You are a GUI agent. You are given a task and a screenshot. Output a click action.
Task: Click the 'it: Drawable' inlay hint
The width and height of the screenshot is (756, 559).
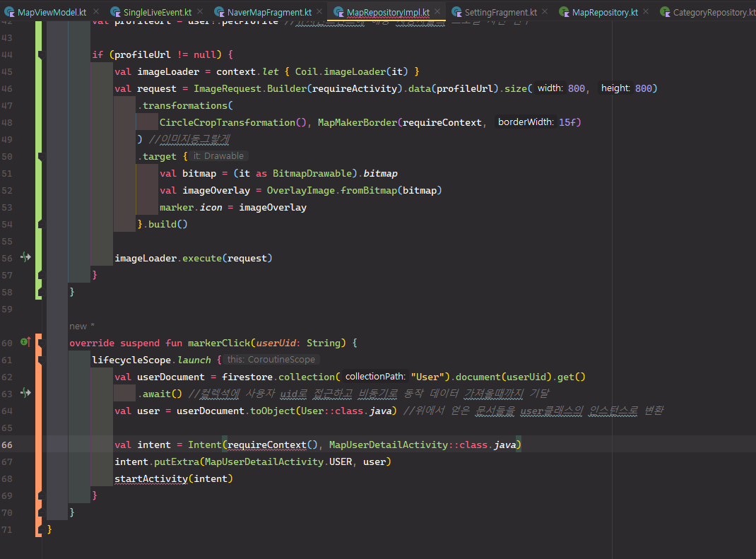[218, 155]
